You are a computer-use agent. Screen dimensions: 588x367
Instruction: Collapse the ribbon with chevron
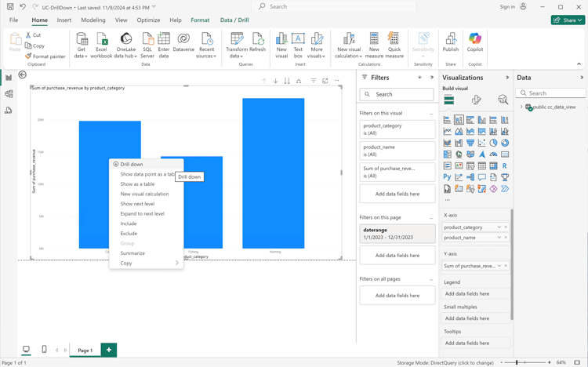579,64
